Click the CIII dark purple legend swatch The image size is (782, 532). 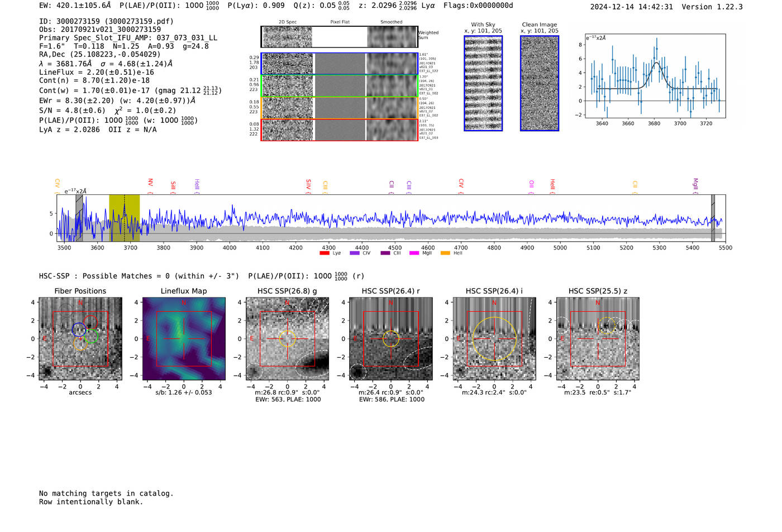[385, 253]
